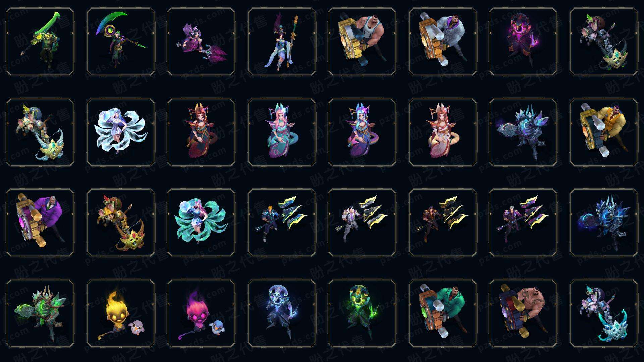The width and height of the screenshot is (644, 362).
Task: Open the white-robed woman with tall staff
Action: pos(282,42)
